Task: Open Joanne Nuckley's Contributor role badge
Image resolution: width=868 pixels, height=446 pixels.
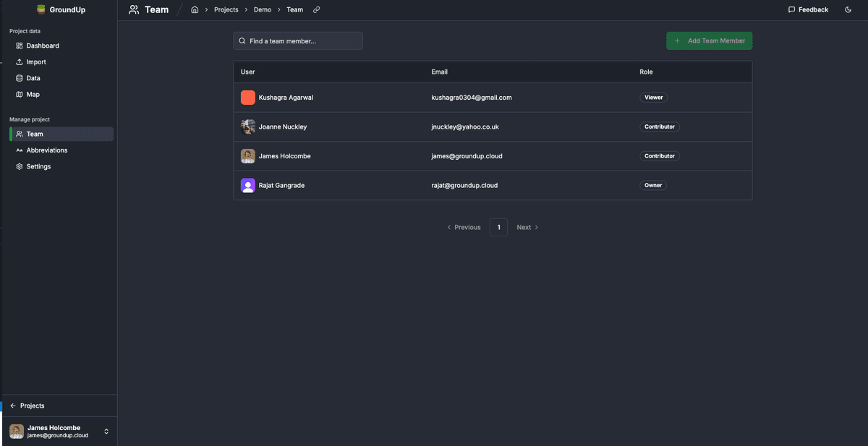Action: point(659,126)
